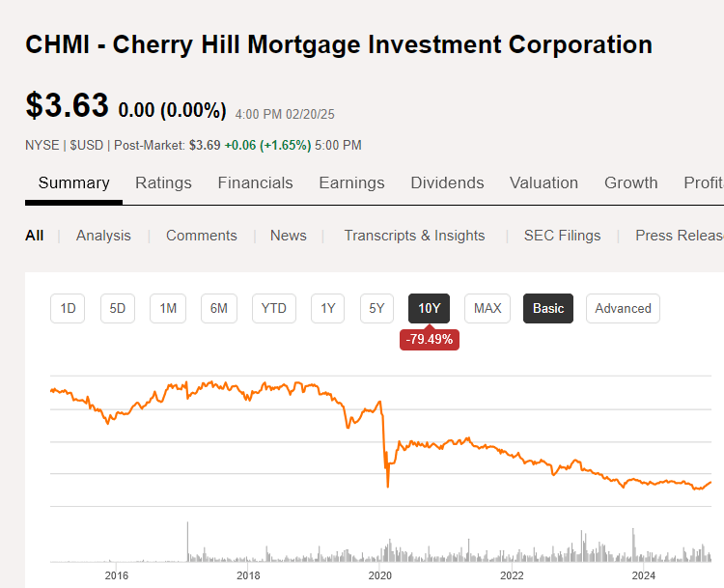724x588 pixels.
Task: Switch chart to YTD range
Action: (274, 308)
